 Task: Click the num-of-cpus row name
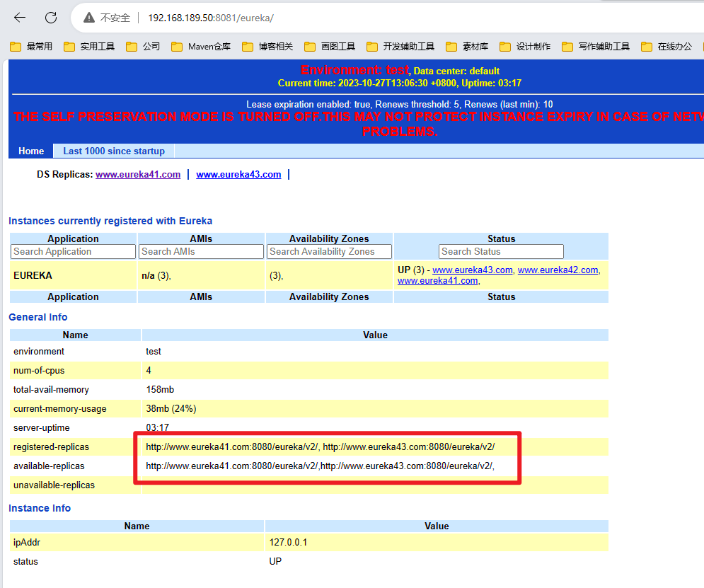(x=39, y=370)
